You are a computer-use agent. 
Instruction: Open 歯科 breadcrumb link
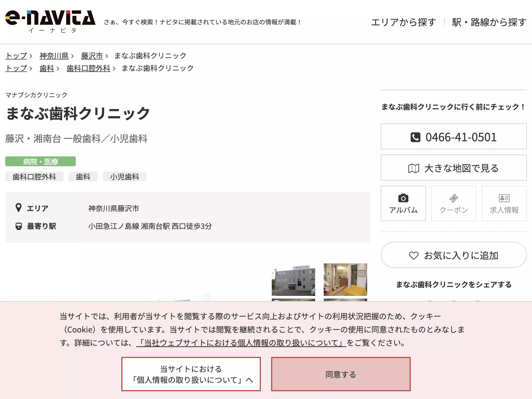pyautogui.click(x=47, y=68)
